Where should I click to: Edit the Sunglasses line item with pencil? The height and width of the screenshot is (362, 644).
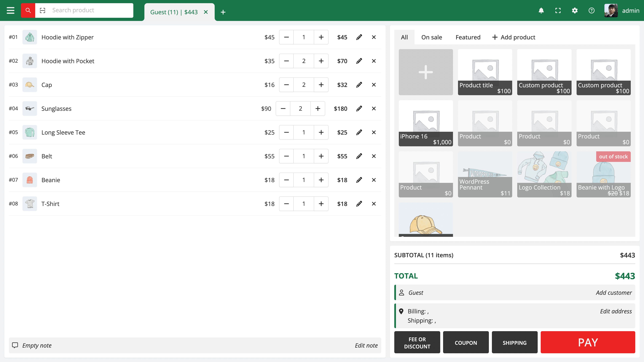[359, 108]
